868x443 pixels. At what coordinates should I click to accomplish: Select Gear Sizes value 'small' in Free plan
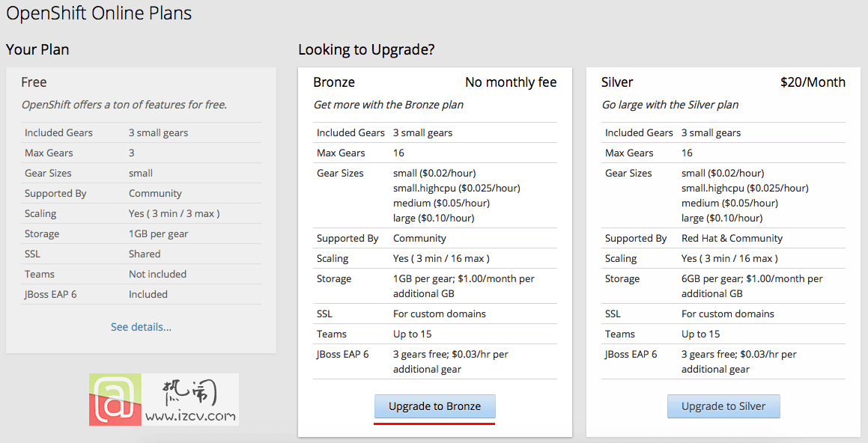(141, 173)
